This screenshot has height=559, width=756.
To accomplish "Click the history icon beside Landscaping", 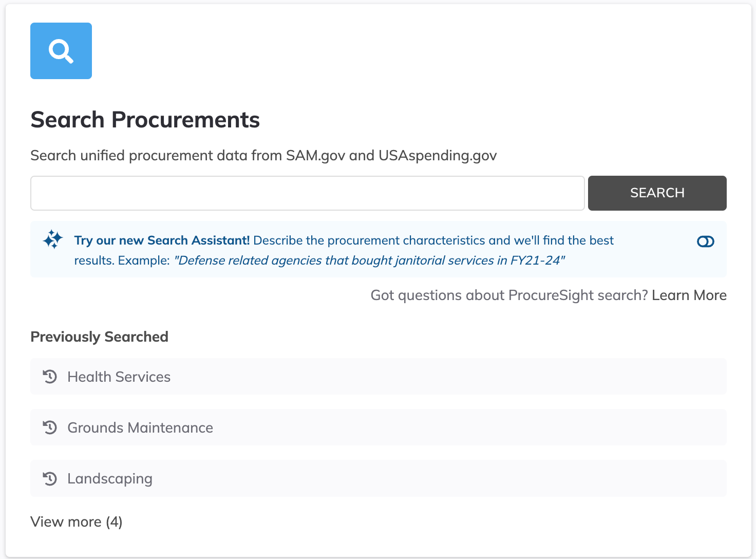I will click(x=50, y=478).
